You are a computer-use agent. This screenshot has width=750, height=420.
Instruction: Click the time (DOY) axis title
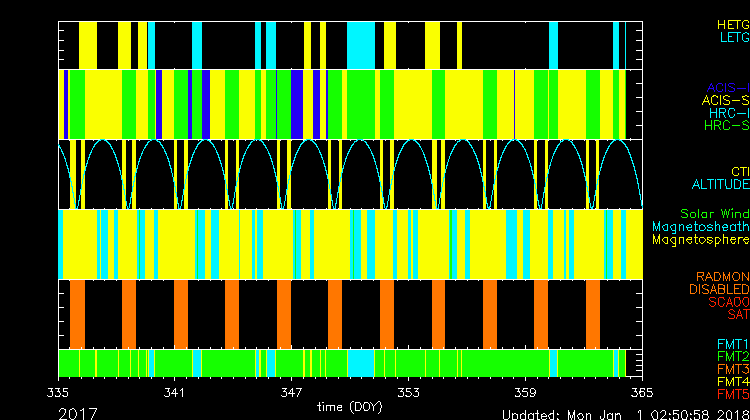click(x=350, y=407)
